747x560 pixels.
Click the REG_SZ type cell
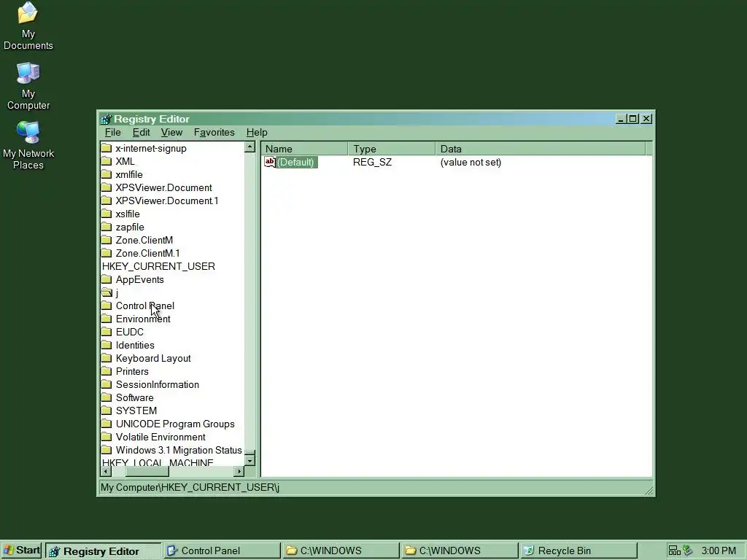[x=373, y=162]
